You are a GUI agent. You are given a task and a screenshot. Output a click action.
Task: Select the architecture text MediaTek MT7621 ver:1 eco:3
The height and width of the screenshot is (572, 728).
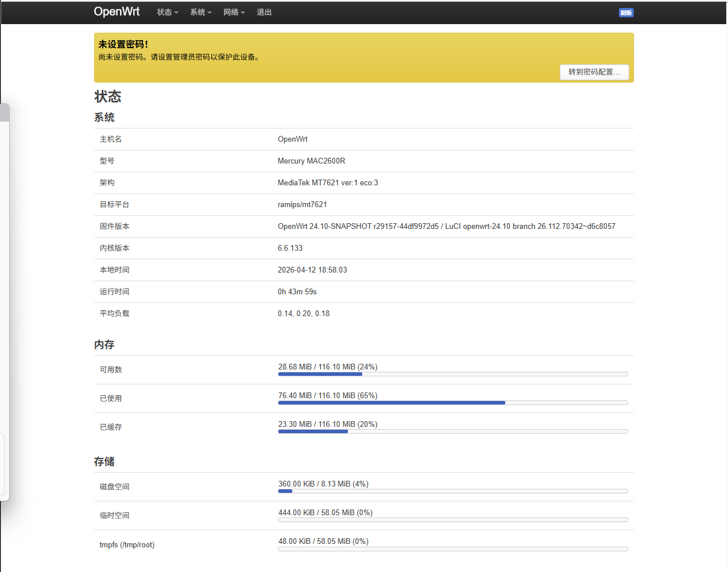[x=328, y=182]
